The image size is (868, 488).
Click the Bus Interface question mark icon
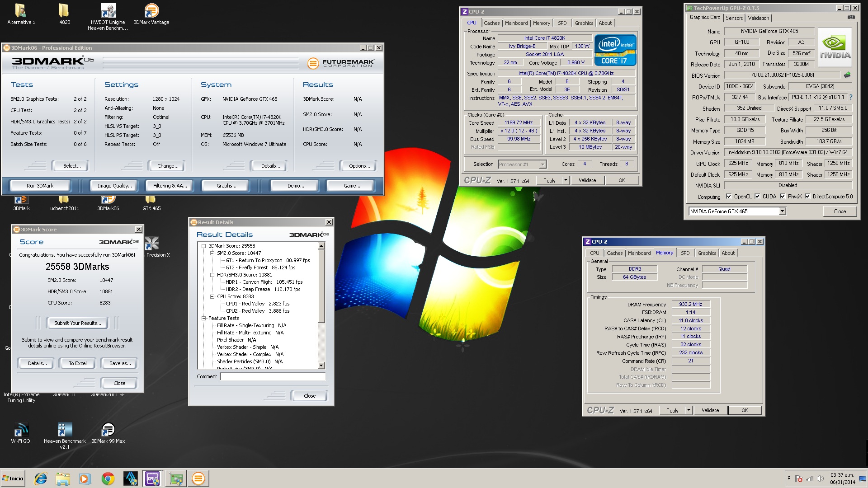pos(850,97)
